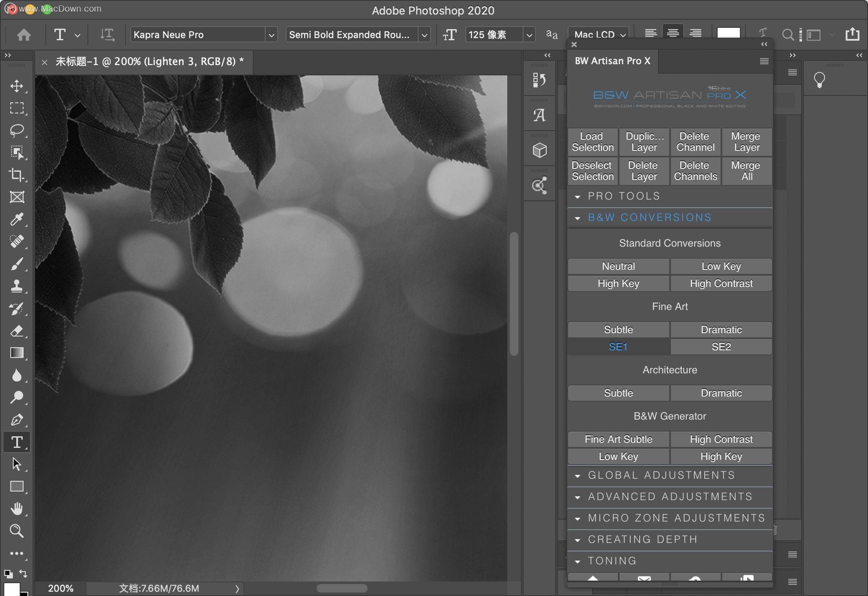Viewport: 868px width, 596px height.
Task: Select the Lasso tool
Action: point(17,130)
